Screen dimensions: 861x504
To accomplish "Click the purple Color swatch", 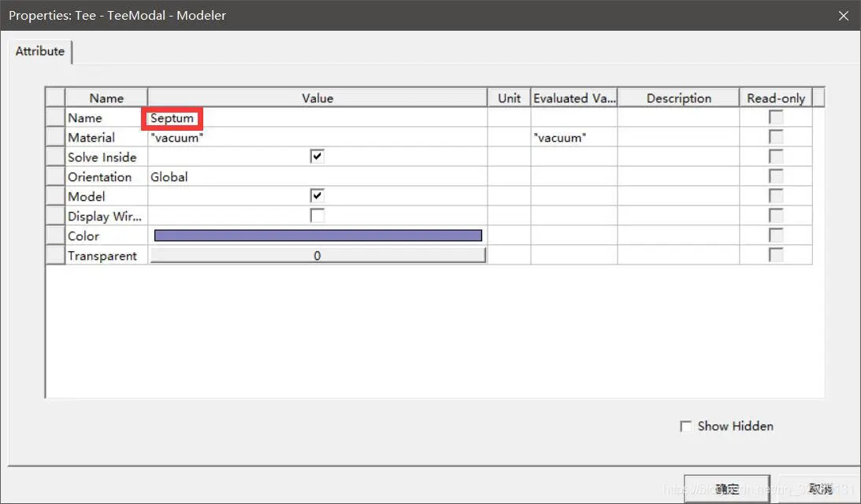I will (317, 235).
